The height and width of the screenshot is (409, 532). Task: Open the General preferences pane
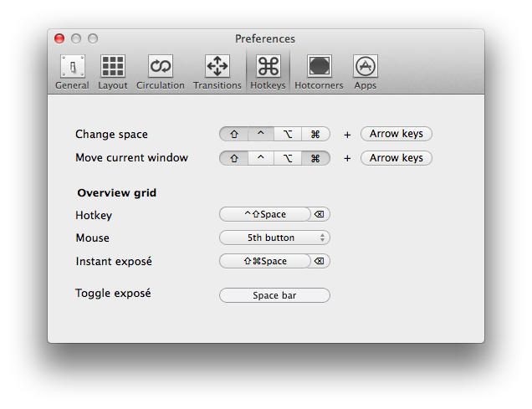[x=72, y=72]
